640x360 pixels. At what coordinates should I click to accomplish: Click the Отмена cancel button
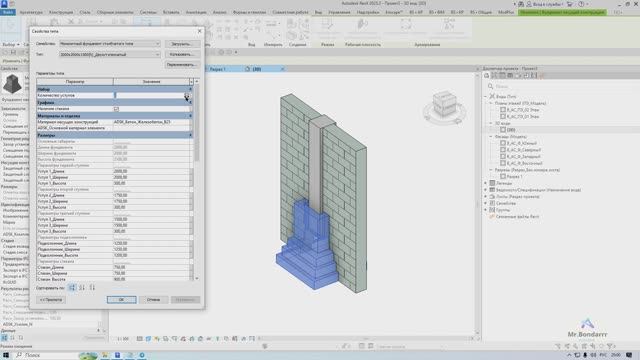[x=153, y=300]
